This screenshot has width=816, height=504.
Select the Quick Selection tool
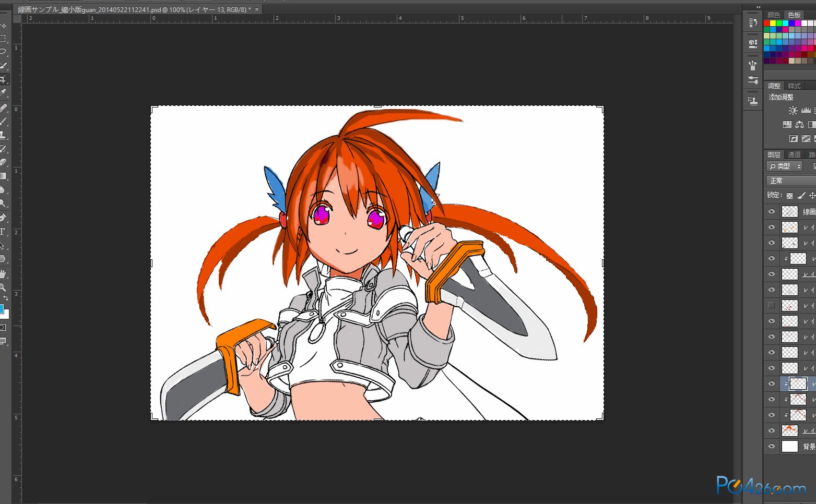tap(3, 66)
